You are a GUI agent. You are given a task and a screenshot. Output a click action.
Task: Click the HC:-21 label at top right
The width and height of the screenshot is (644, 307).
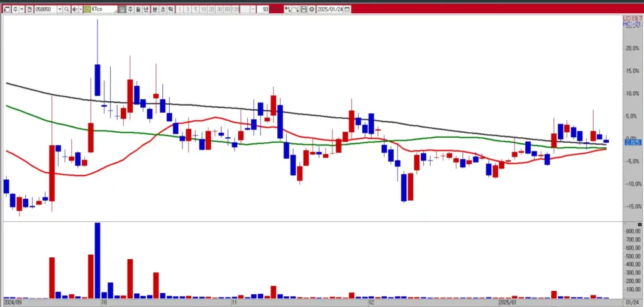point(633,25)
